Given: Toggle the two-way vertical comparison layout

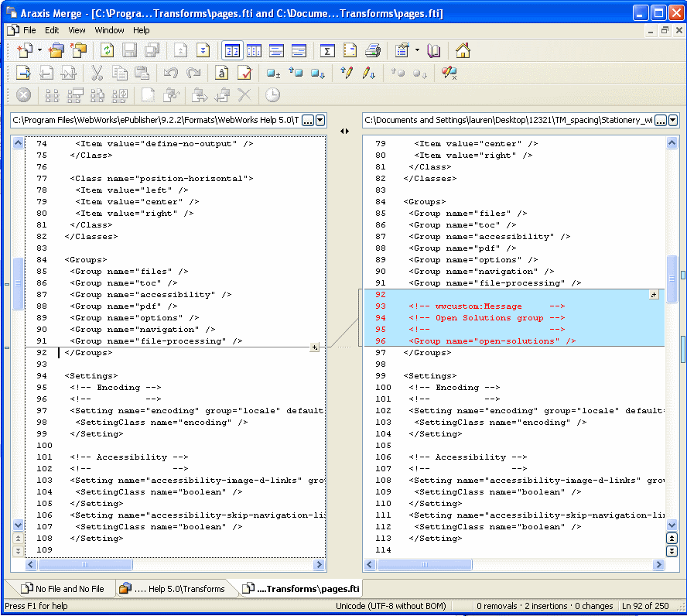Looking at the screenshot, I should [231, 51].
